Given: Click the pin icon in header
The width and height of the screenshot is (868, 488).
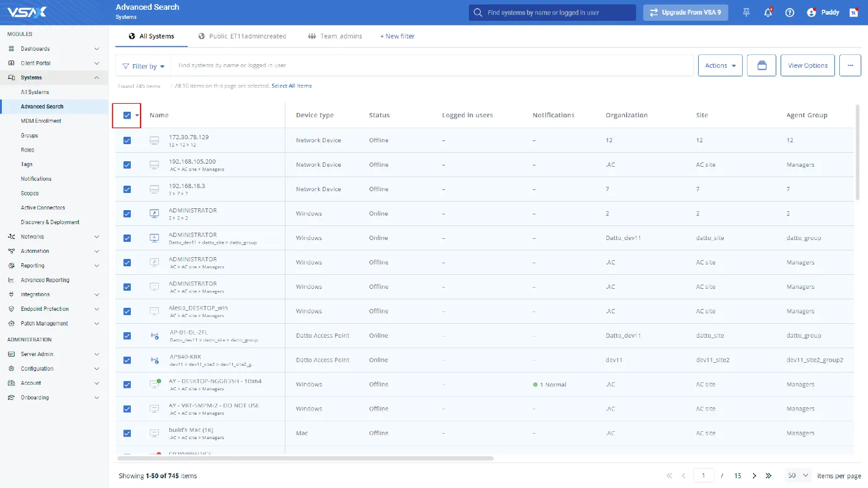Looking at the screenshot, I should (x=746, y=13).
